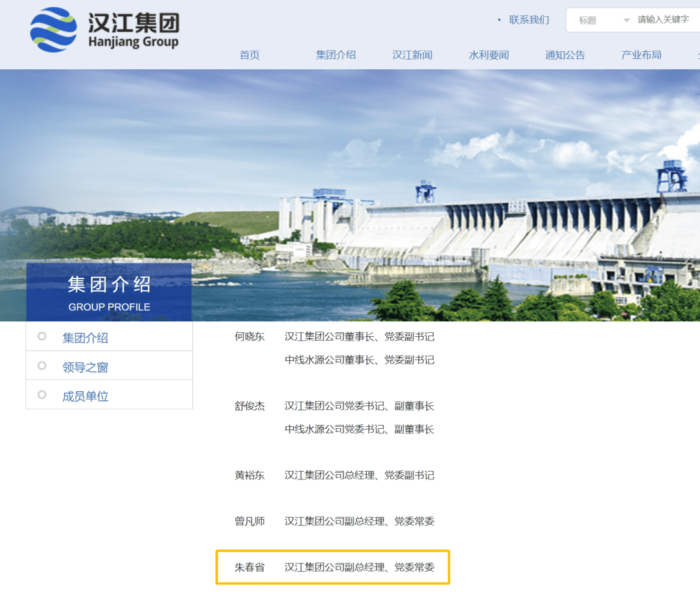Click the highlighted 朱春省 leader entry
The width and height of the screenshot is (700, 594).
point(332,567)
